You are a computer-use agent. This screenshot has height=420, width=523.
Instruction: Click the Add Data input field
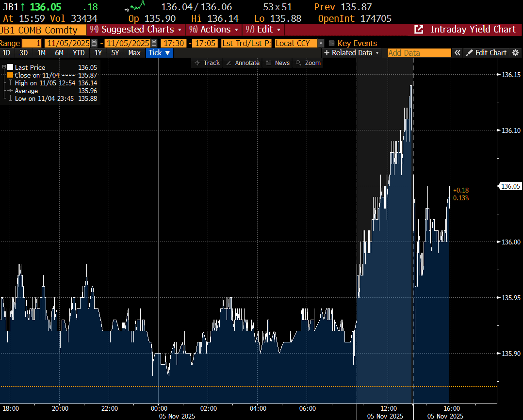point(419,53)
